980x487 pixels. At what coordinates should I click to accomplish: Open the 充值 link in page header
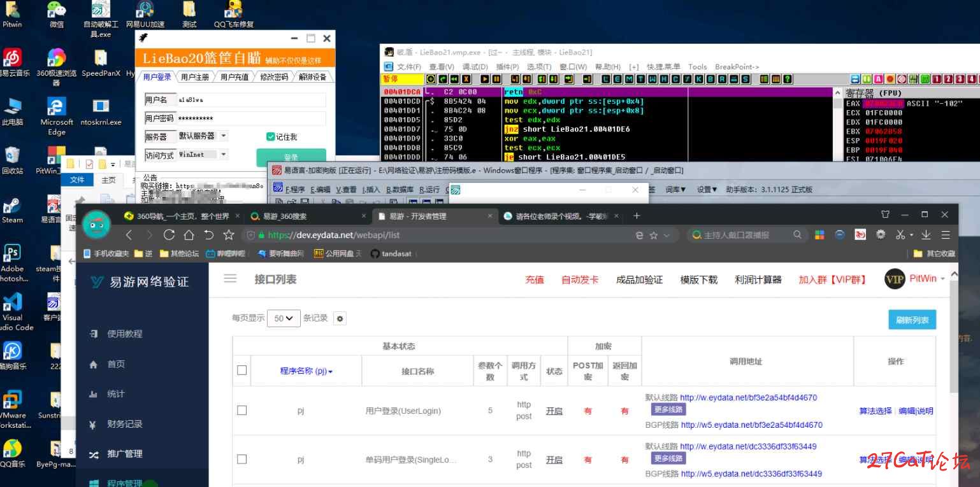coord(535,279)
